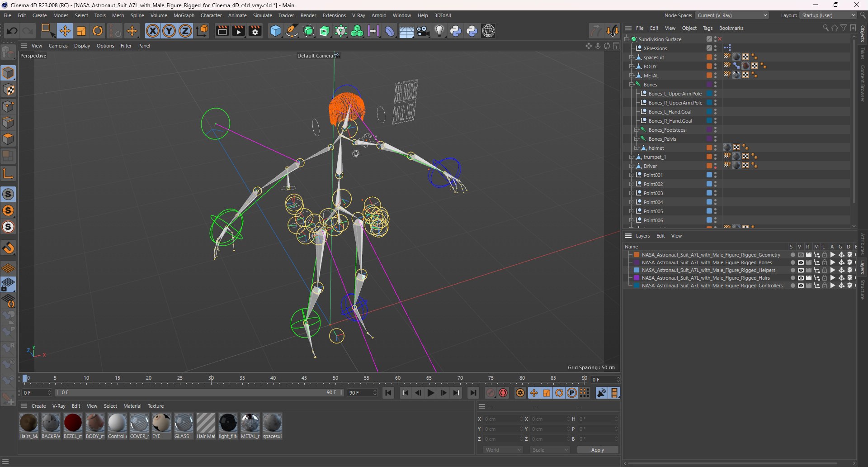Click the Layers vertical side tab
The width and height of the screenshot is (868, 467).
click(x=863, y=266)
